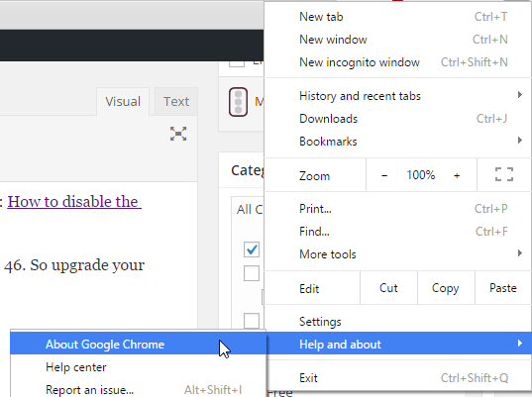The width and height of the screenshot is (532, 397).
Task: Click the '46. So upgrade your' text
Action: click(74, 265)
